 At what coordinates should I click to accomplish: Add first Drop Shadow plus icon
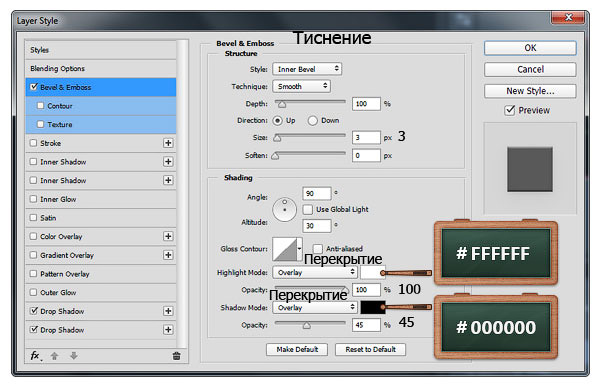tap(168, 311)
